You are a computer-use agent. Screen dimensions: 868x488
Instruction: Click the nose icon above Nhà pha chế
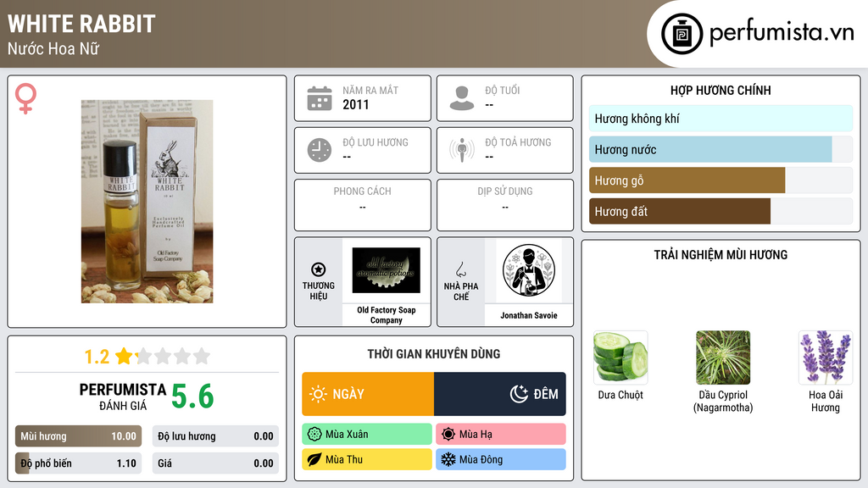[460, 269]
